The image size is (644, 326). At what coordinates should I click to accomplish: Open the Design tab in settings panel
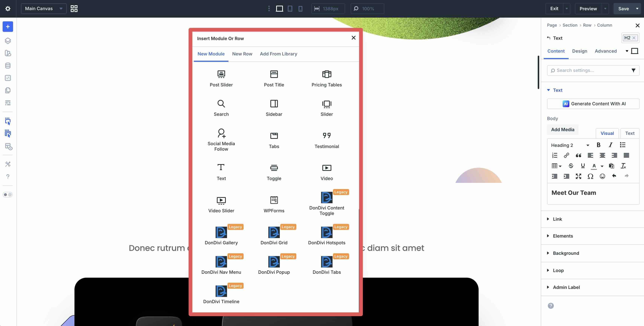[x=580, y=51]
